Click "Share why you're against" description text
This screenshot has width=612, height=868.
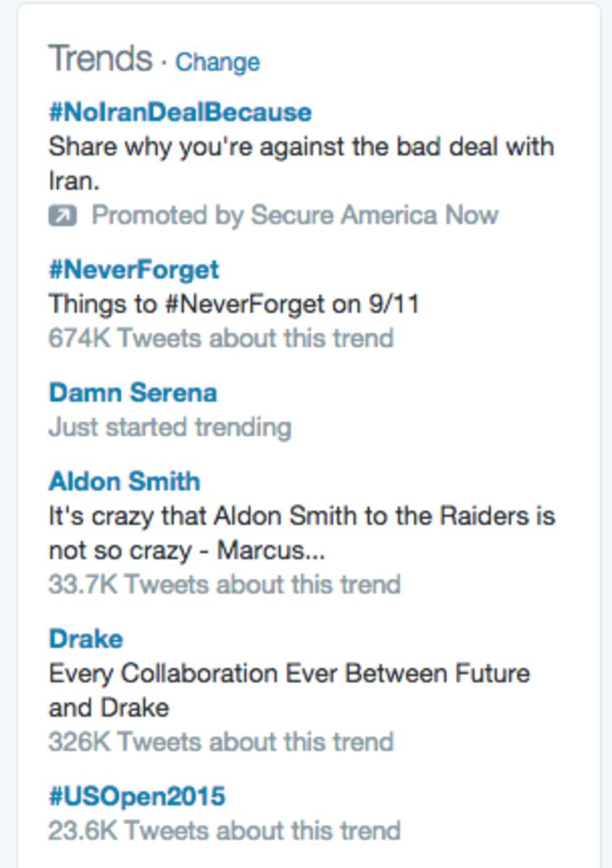[x=301, y=147]
